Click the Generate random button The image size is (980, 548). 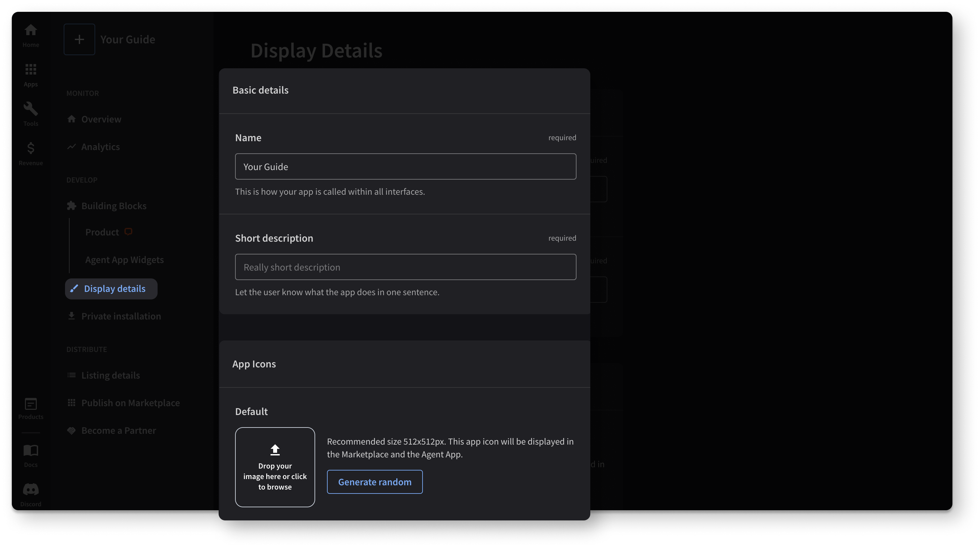click(x=374, y=482)
